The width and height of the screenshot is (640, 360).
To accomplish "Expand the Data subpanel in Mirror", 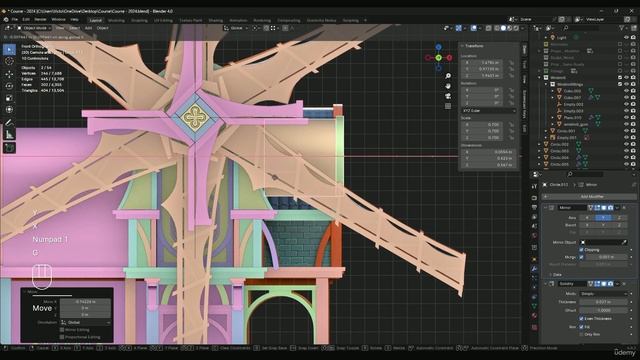I will tap(550, 275).
